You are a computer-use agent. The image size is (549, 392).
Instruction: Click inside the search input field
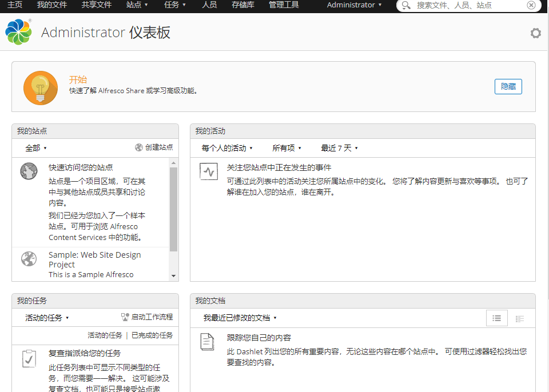tap(457, 6)
